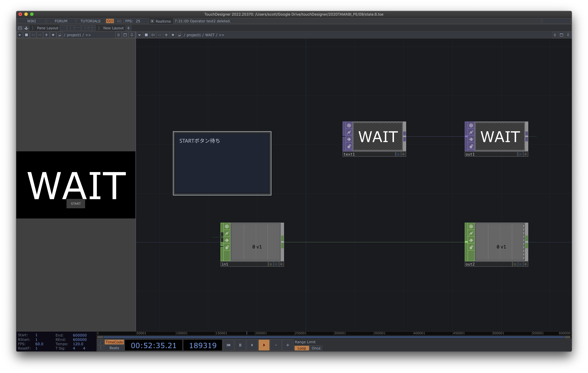Toggle the O|I power button
The image size is (588, 373).
(x=110, y=21)
